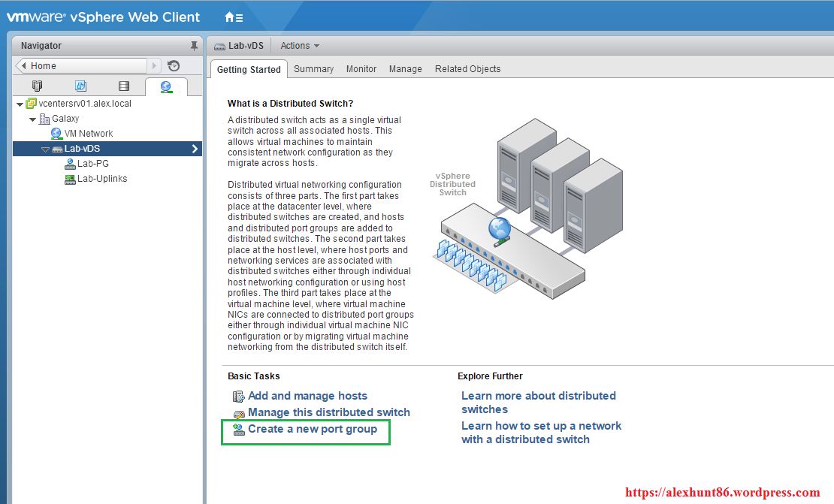Screen dimensions: 834x504
Task: Click Add and manage hosts link
Action: point(307,396)
